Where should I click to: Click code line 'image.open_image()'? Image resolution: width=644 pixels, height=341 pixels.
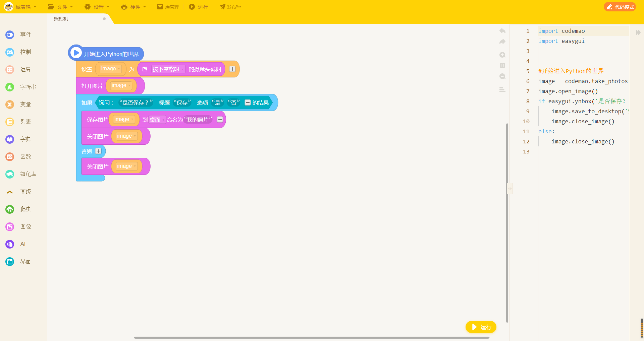coord(568,91)
